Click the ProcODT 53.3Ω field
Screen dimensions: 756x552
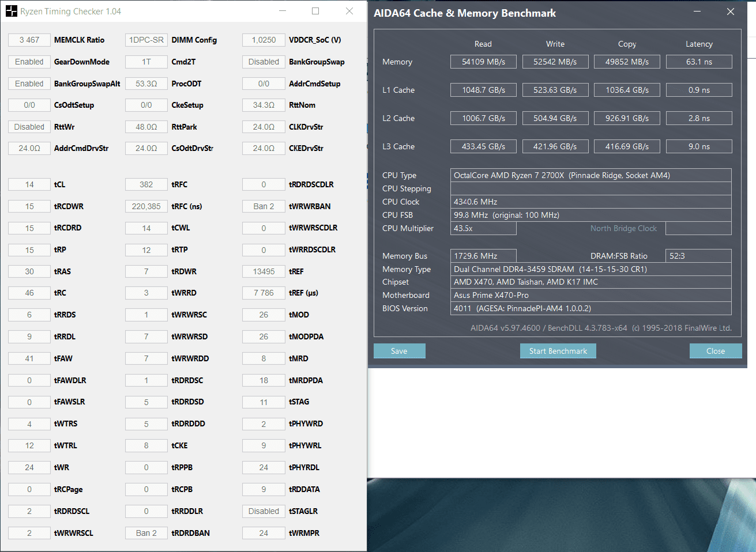[x=146, y=84]
